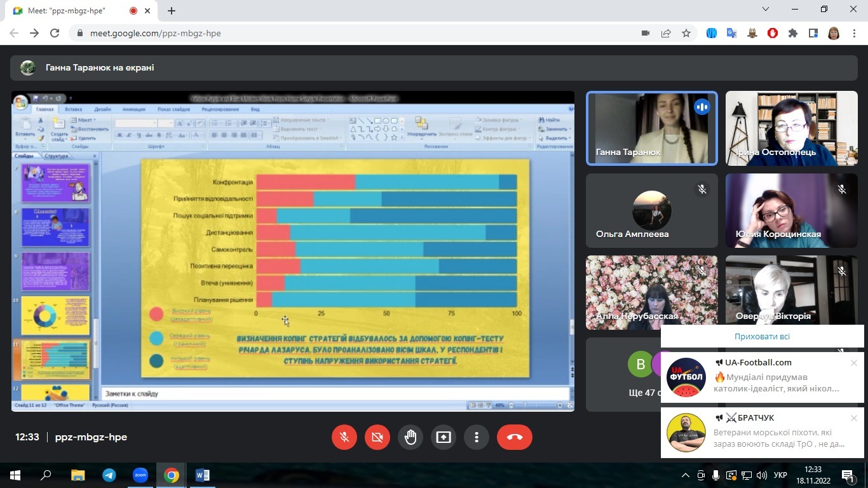Click the "Рецензирование" ribbon tab in shared PowerPoint

220,109
